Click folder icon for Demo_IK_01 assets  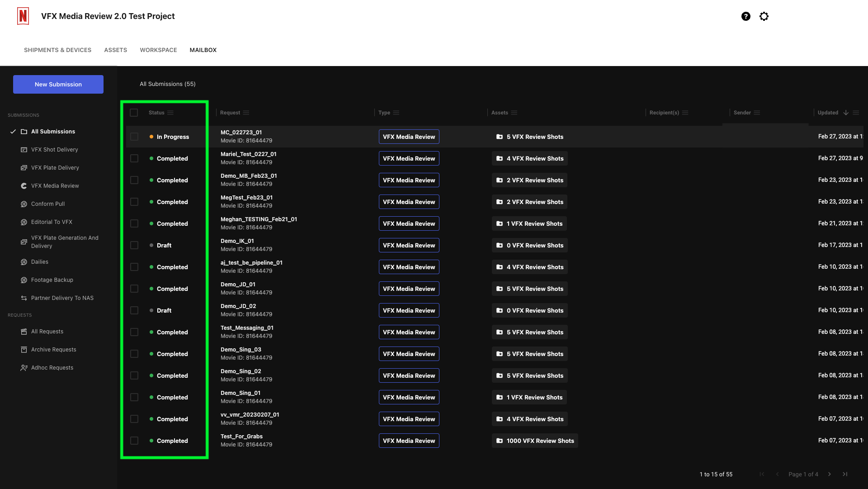click(500, 245)
